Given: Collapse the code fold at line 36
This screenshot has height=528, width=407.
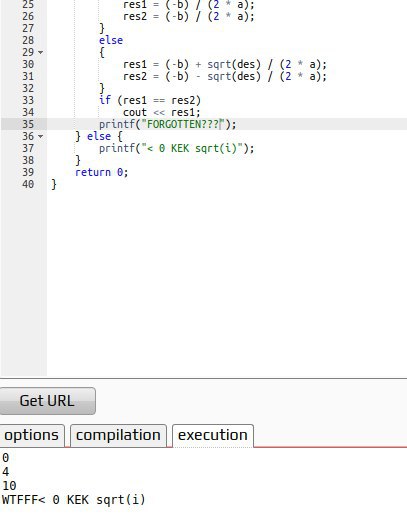Looking at the screenshot, I should 40,136.
